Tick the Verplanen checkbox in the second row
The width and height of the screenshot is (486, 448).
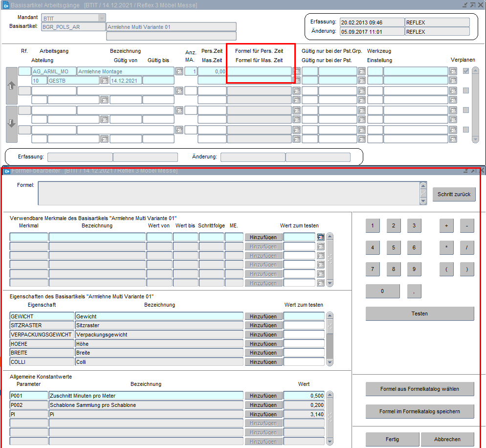(466, 90)
